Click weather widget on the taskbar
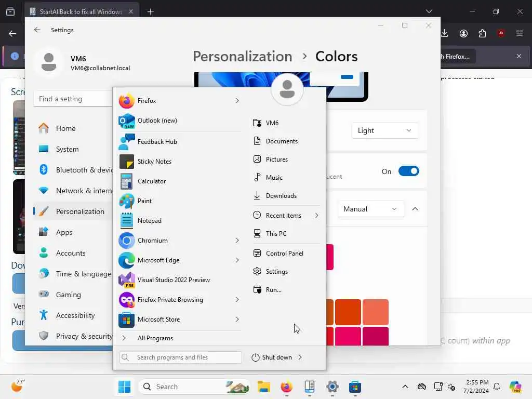Viewport: 532px width, 399px height. coord(18,386)
